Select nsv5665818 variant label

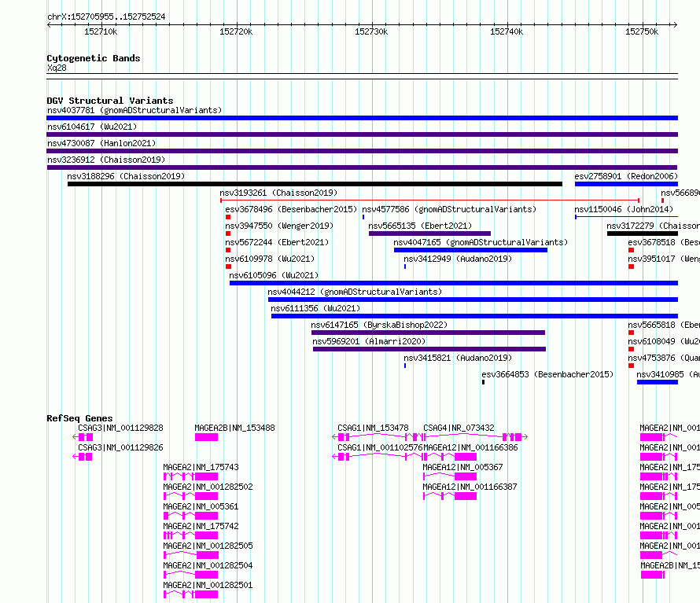click(x=663, y=325)
